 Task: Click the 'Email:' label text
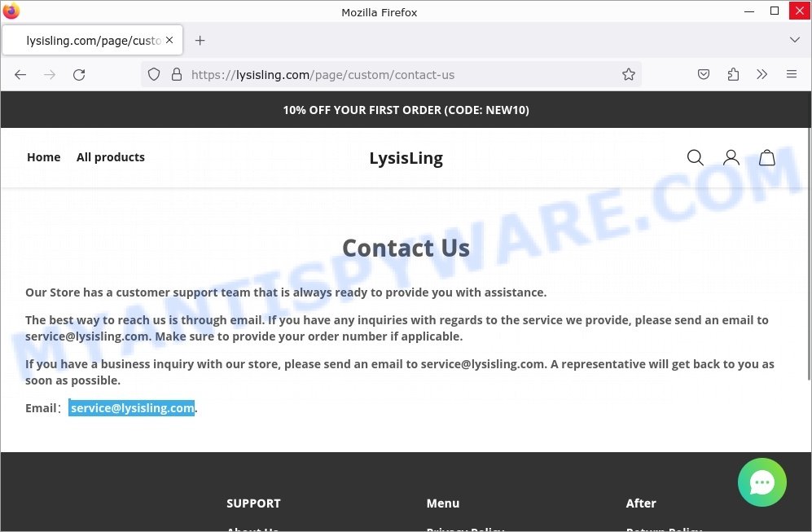[x=43, y=408]
